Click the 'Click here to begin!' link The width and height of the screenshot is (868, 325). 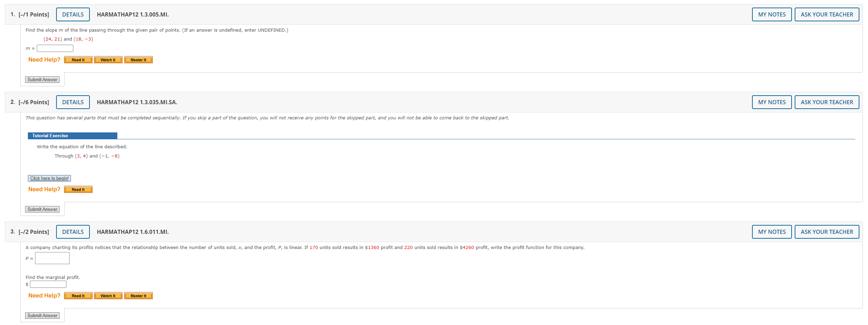[49, 178]
